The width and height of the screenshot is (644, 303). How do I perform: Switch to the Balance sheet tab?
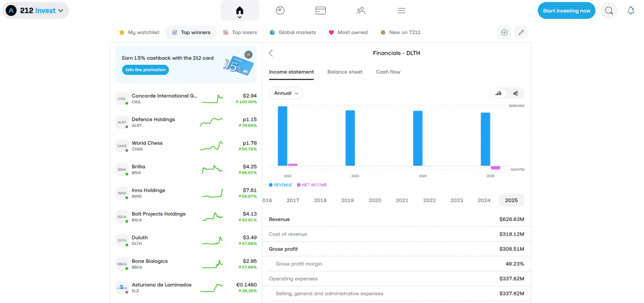[345, 72]
